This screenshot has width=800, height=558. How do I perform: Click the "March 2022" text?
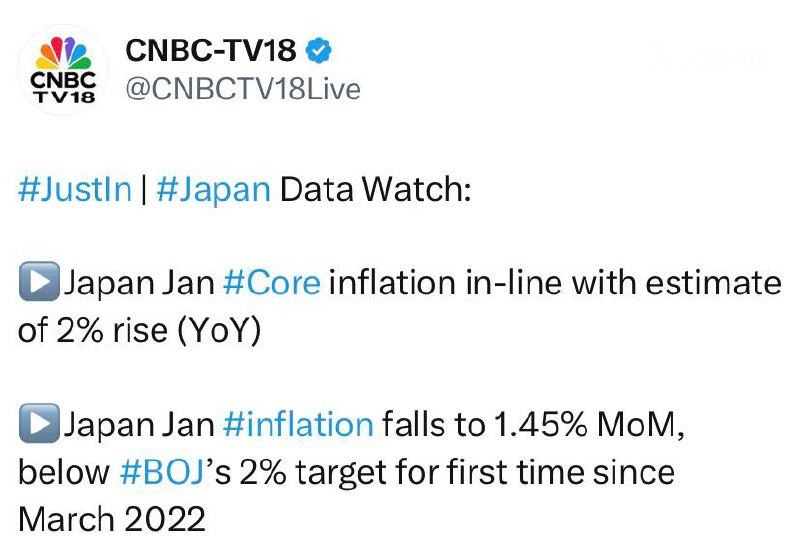[x=112, y=518]
